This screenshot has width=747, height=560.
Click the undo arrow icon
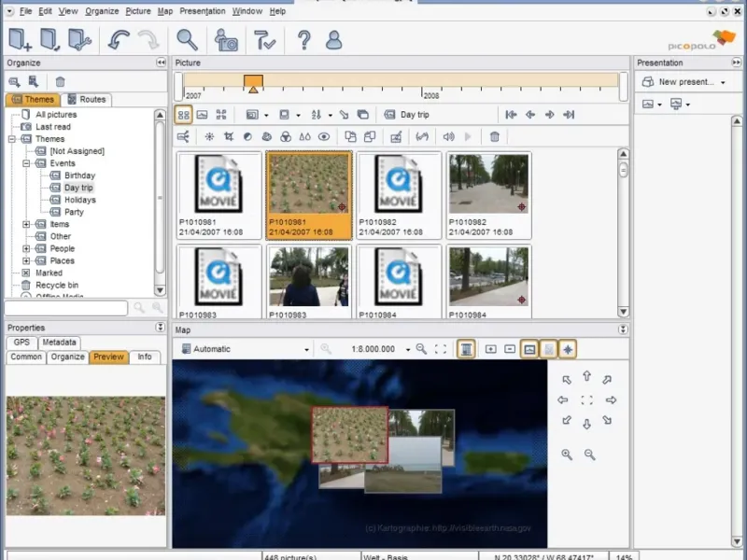coord(119,40)
